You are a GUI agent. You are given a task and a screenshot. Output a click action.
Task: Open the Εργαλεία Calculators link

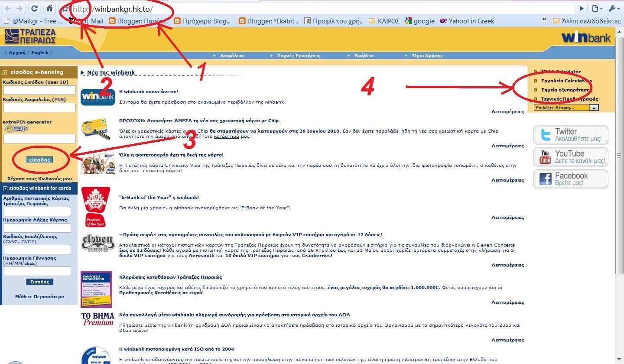click(x=566, y=81)
